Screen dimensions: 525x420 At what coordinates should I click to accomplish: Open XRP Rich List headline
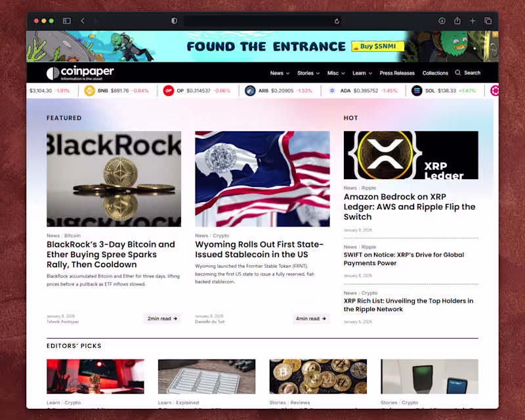coord(408,304)
